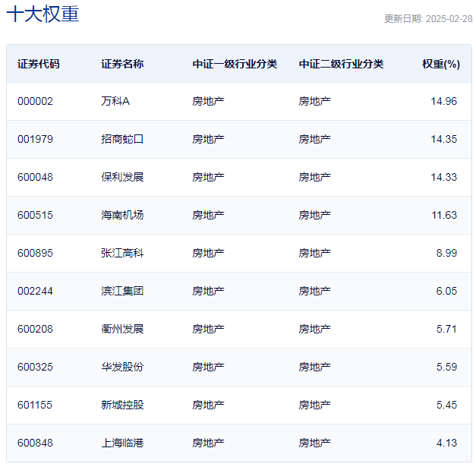Select stock code 600325

point(35,367)
